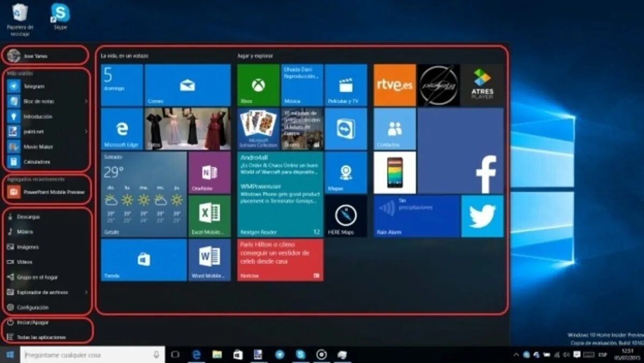
Task: Open Telegram from the taskbar
Action: tap(280, 354)
